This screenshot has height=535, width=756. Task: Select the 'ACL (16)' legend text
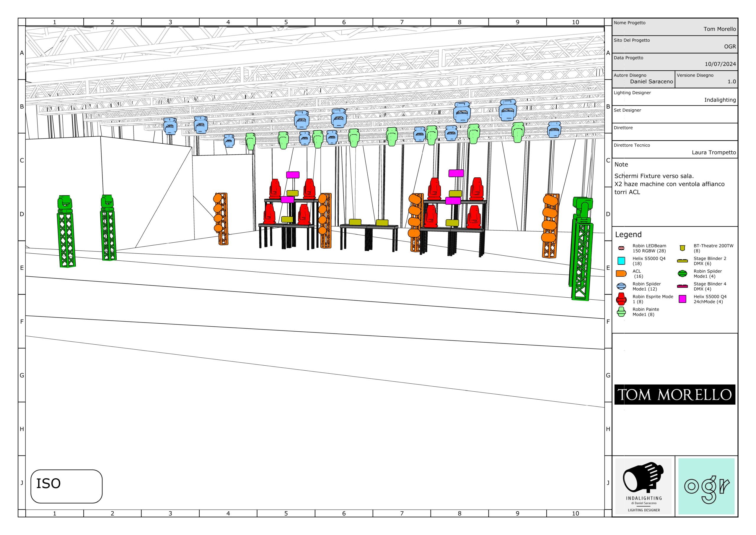coord(638,274)
